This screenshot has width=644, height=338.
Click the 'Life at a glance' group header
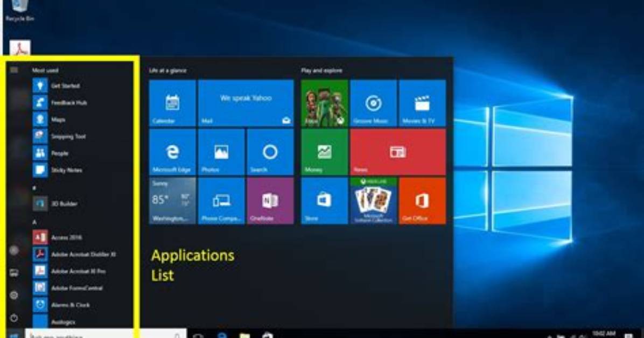tap(167, 70)
